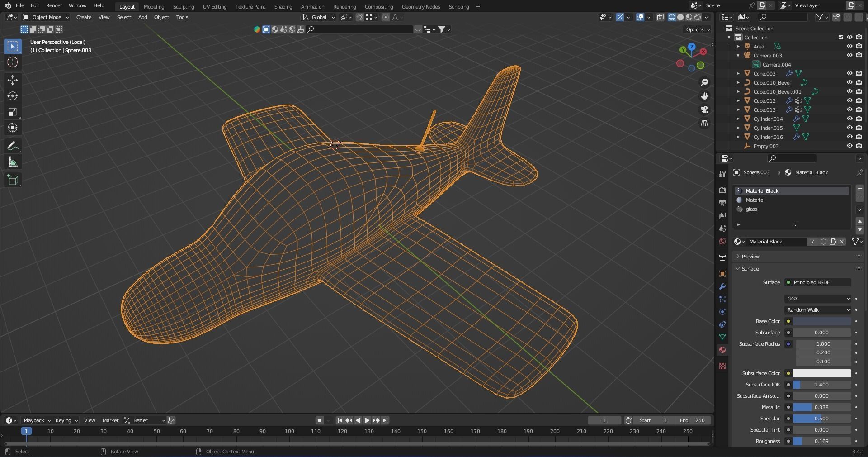Click the Roughness slider
Image resolution: width=868 pixels, height=457 pixels.
pos(821,441)
